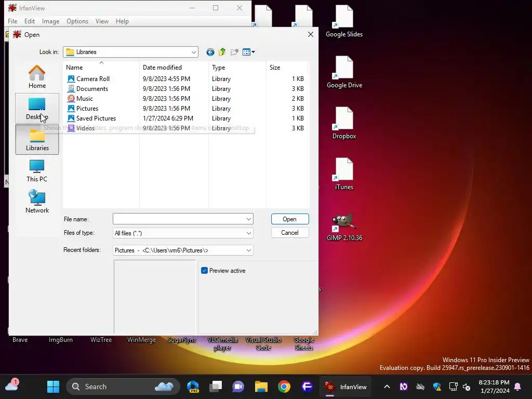
Task: Open the IrfanView File menu
Action: [12, 21]
